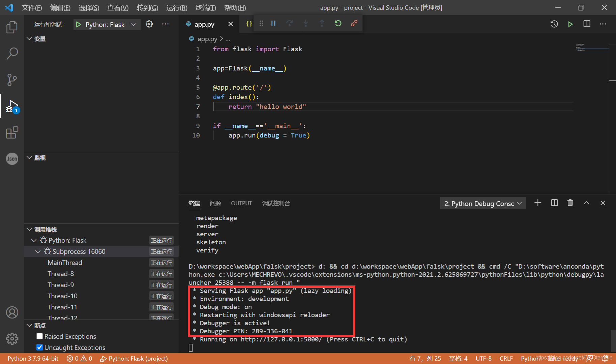Switch to the OUTPUT tab
Screen dimensions: 616x364
[241, 203]
